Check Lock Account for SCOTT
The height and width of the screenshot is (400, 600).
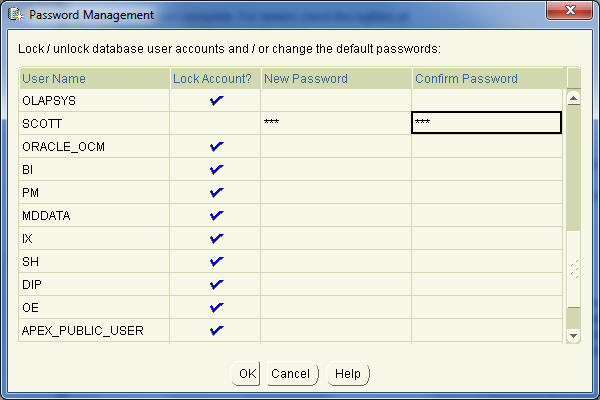coord(216,123)
